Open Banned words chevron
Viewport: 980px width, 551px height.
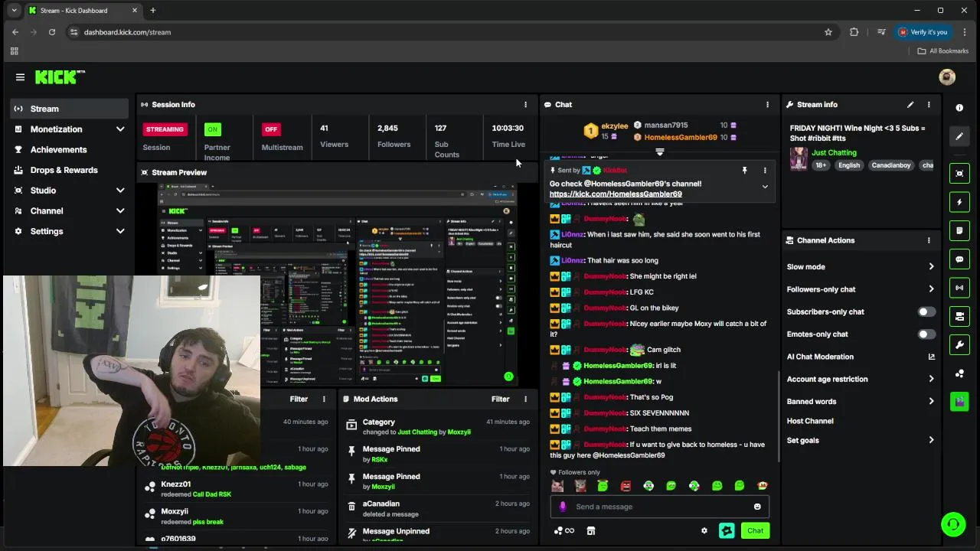point(931,402)
